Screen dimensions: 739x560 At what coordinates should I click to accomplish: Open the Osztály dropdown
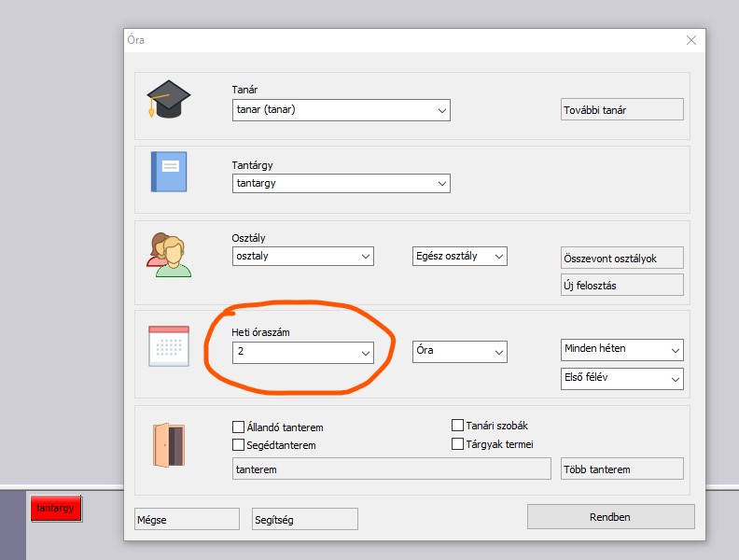point(303,256)
